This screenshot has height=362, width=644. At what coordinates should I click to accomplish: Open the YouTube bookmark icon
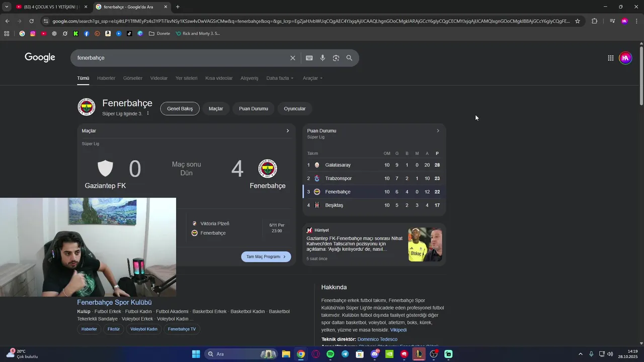pos(43,34)
